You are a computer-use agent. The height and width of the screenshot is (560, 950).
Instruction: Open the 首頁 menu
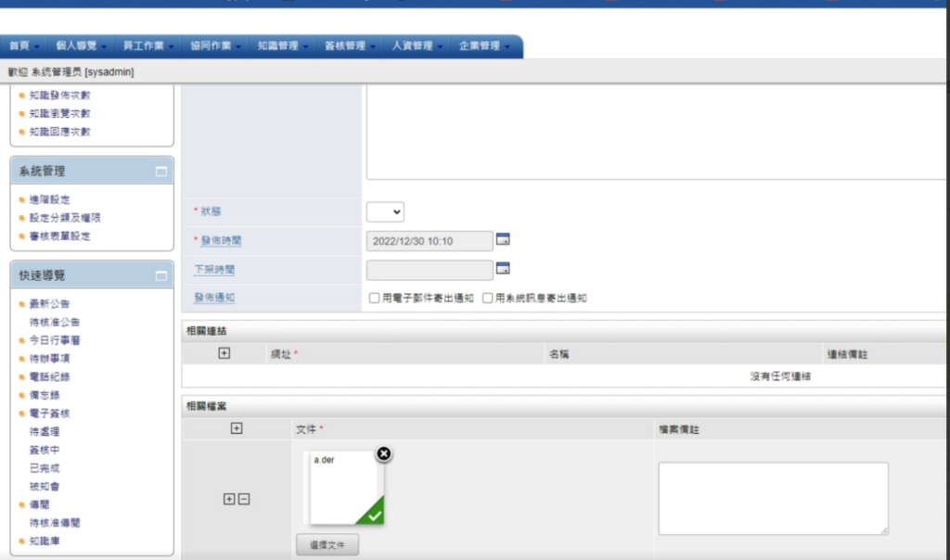23,46
